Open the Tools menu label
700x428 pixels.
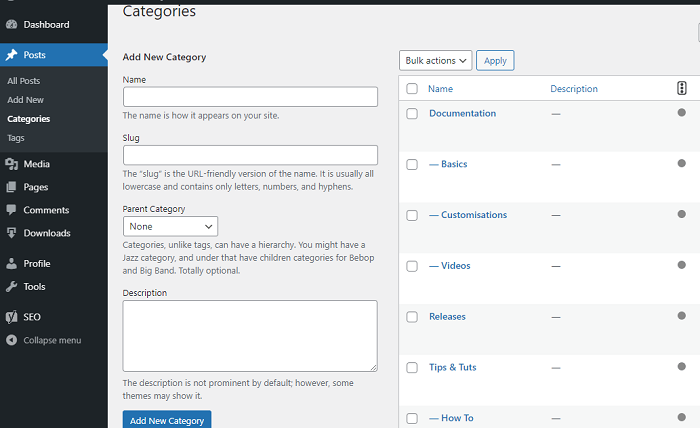34,287
